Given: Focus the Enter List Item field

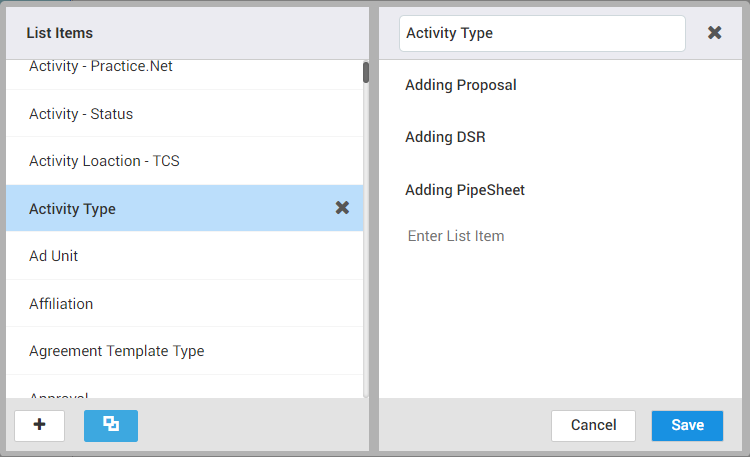Looking at the screenshot, I should [x=456, y=236].
